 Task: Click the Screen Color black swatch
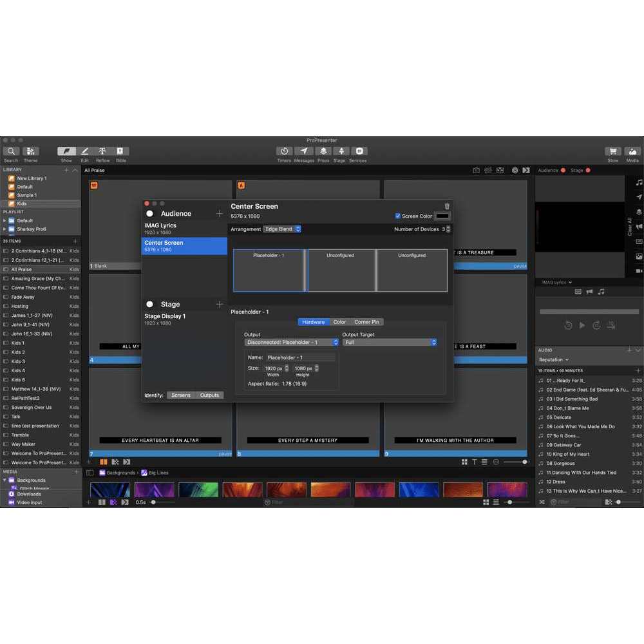pos(442,216)
